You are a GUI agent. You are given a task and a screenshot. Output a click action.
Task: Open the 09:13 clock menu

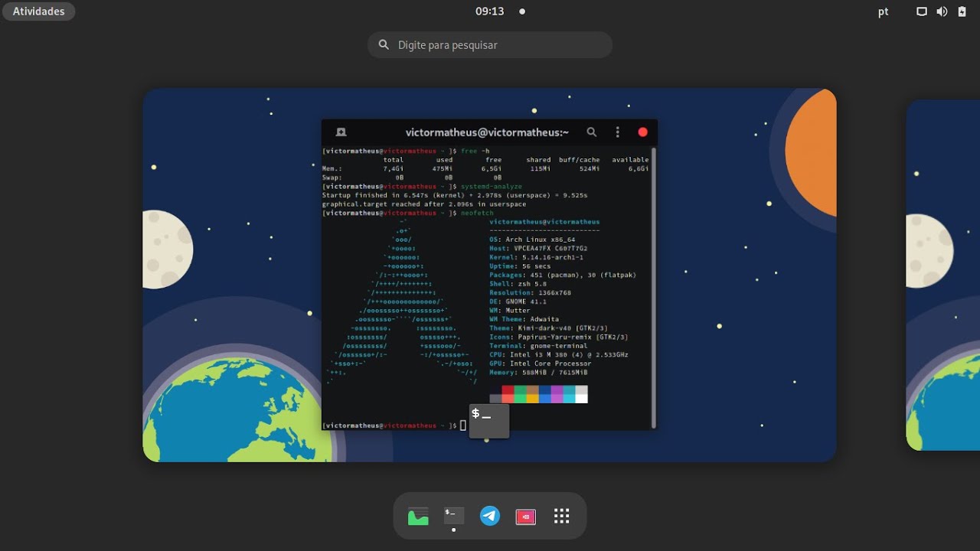point(489,11)
